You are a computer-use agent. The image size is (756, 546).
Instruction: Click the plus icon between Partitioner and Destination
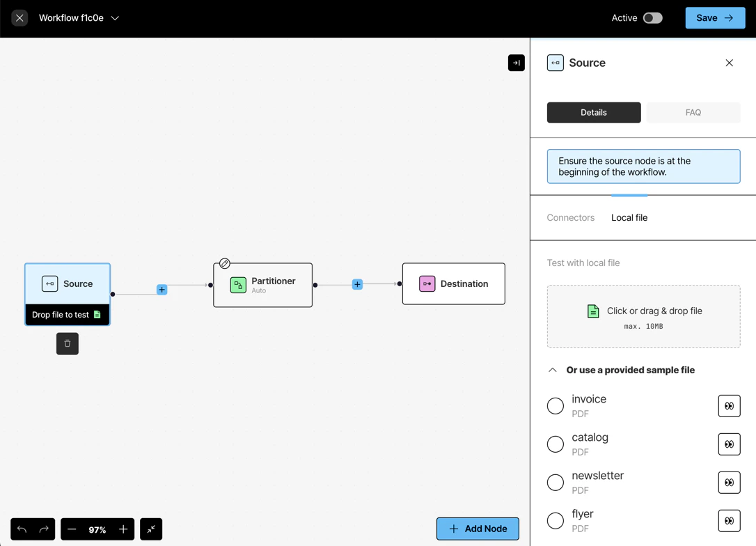(357, 284)
